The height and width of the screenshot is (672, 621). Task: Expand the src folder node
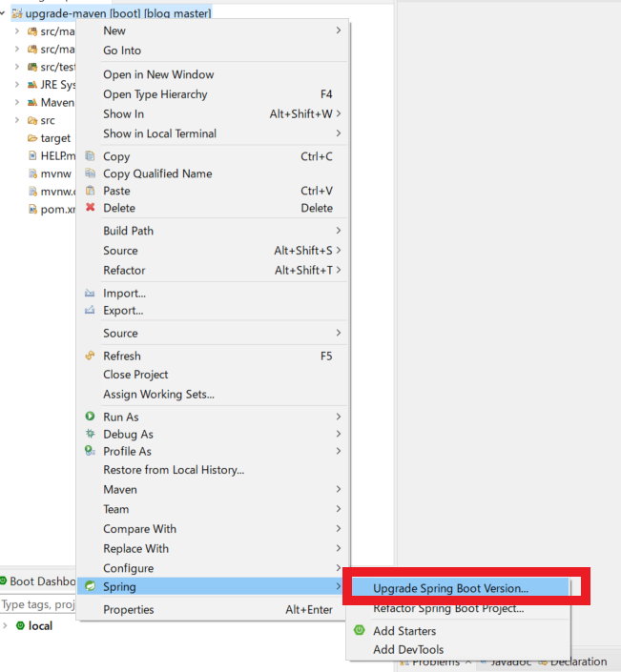click(17, 120)
